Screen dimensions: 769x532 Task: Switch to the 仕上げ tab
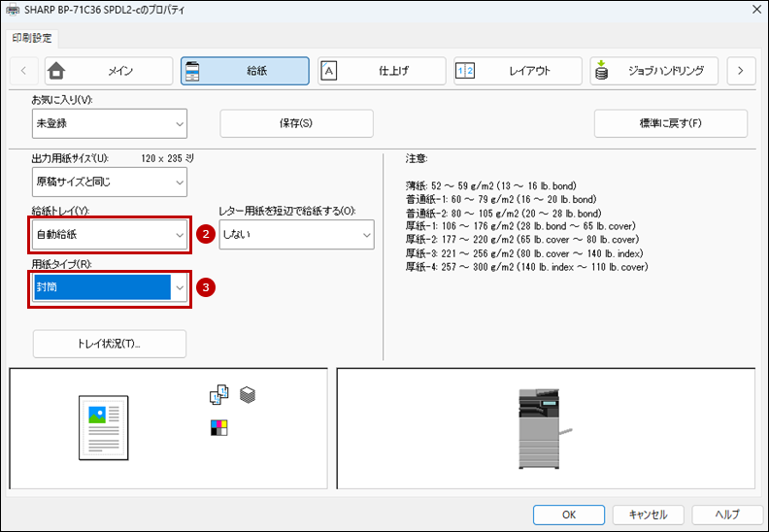[x=382, y=71]
